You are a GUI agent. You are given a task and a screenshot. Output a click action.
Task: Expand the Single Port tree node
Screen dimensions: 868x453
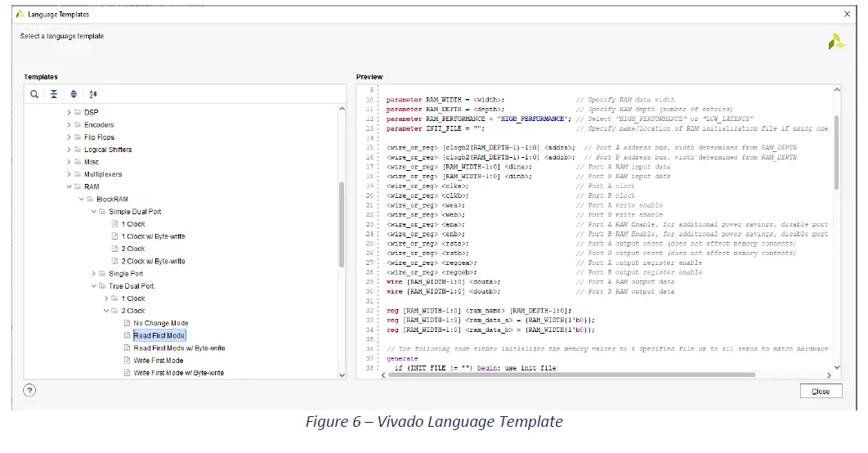pos(93,274)
